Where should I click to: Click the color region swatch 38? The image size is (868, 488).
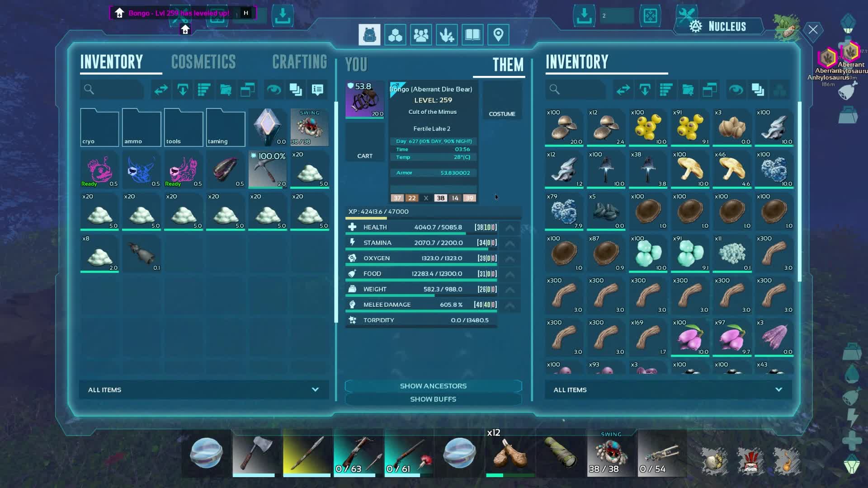440,198
